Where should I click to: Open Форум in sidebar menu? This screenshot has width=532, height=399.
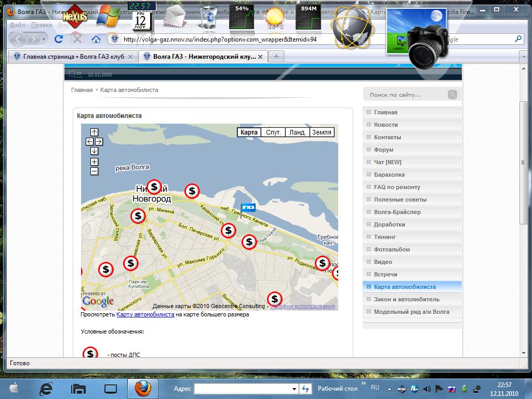(x=412, y=150)
